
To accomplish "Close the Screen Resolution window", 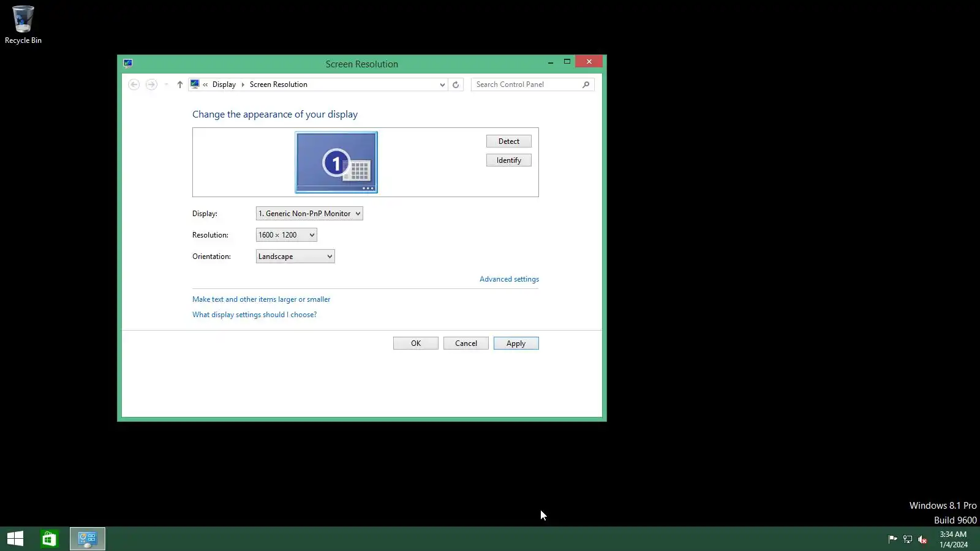I will pos(589,62).
